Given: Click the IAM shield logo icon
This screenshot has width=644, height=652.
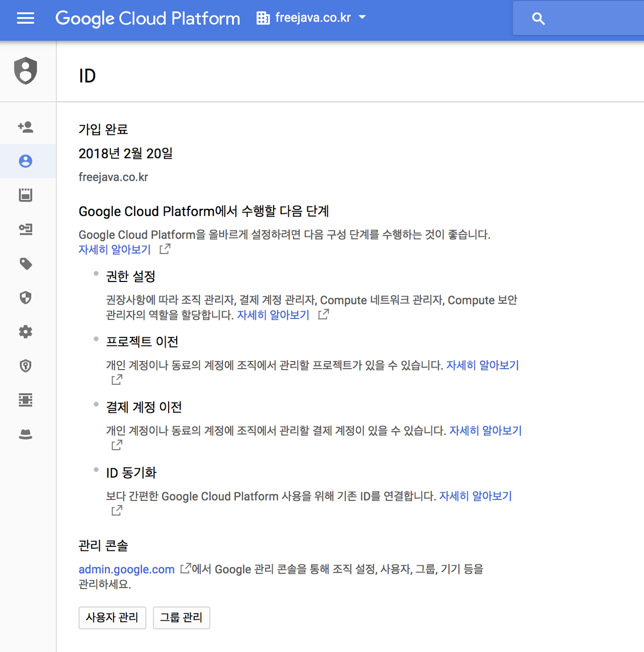Looking at the screenshot, I should pyautogui.click(x=26, y=70).
